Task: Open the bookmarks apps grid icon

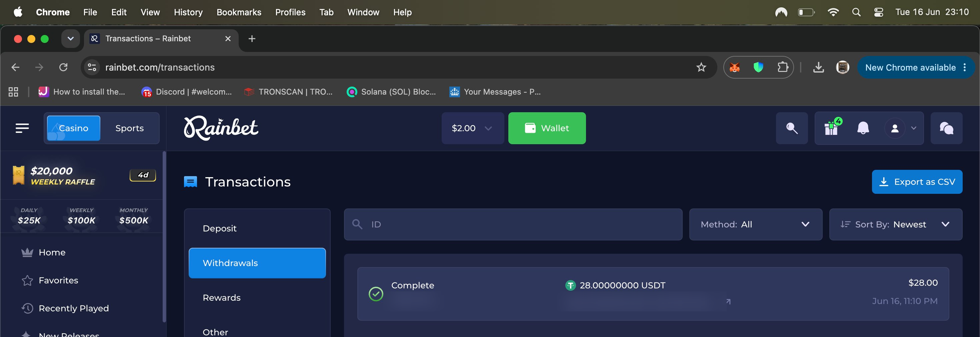Action: pos(13,92)
